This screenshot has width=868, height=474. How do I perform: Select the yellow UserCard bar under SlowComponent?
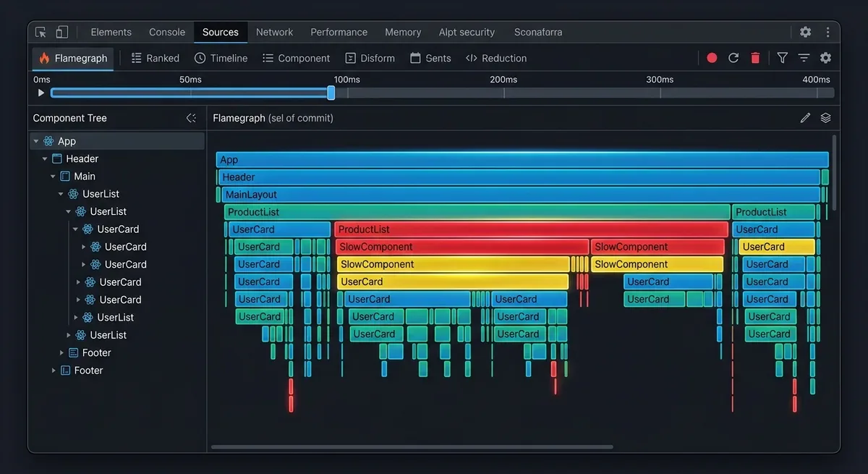click(453, 282)
